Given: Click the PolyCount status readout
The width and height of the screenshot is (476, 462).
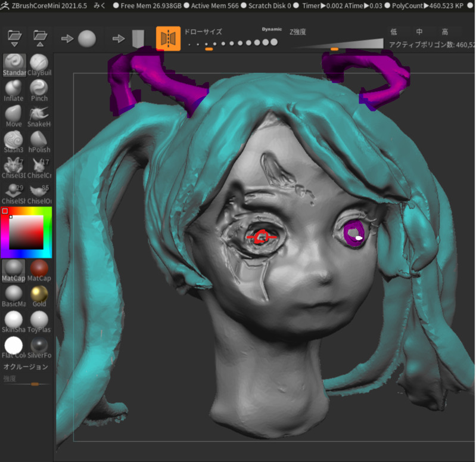Looking at the screenshot, I should 427,5.
